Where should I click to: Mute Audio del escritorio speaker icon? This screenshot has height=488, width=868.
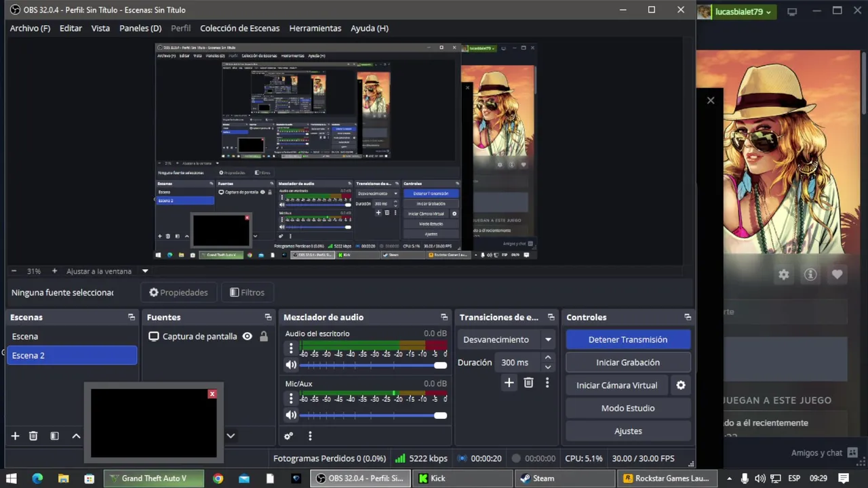click(x=291, y=365)
